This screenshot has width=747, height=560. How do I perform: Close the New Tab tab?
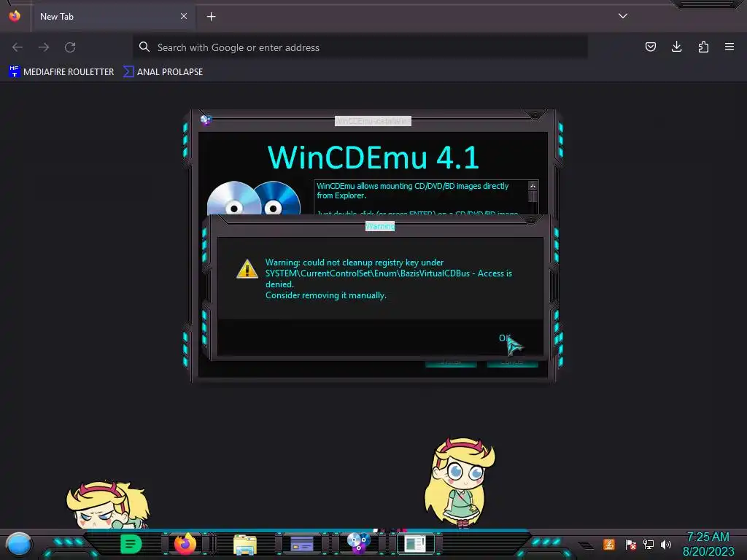184,16
